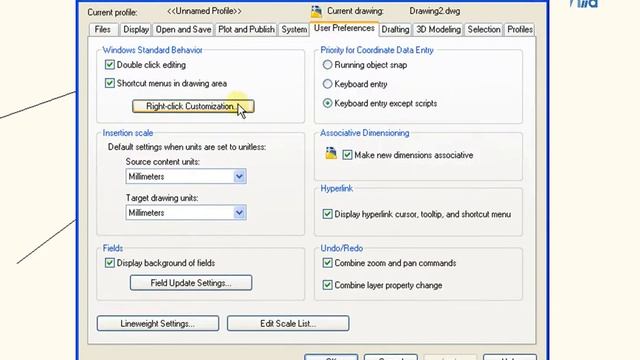Click Edit Scale List button

click(x=288, y=323)
